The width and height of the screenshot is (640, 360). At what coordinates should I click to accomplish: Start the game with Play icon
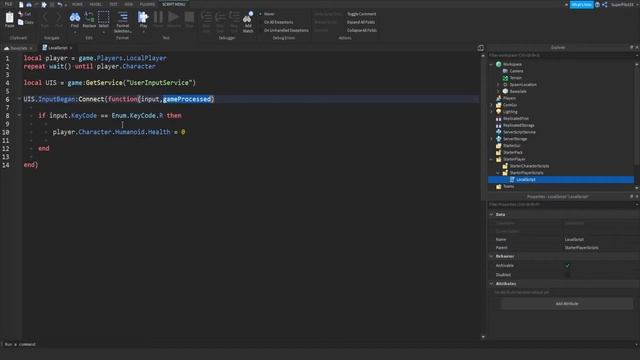coord(143,17)
